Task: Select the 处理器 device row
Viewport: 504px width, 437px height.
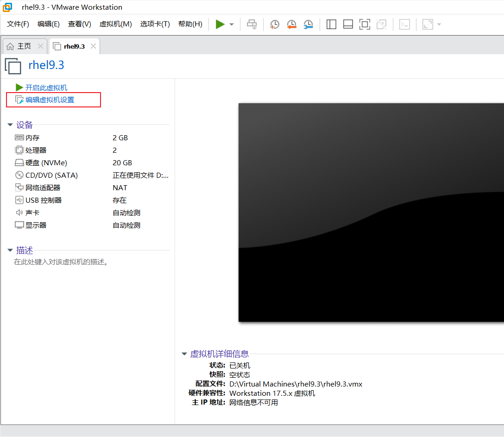Action: (91, 150)
